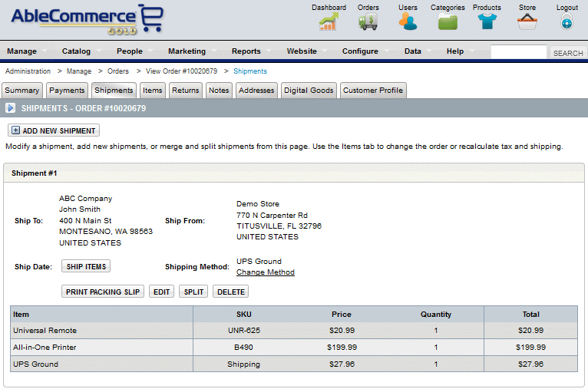The image size is (588, 389).
Task: Click the AbleCommerce Gold logo
Action: pos(84,18)
